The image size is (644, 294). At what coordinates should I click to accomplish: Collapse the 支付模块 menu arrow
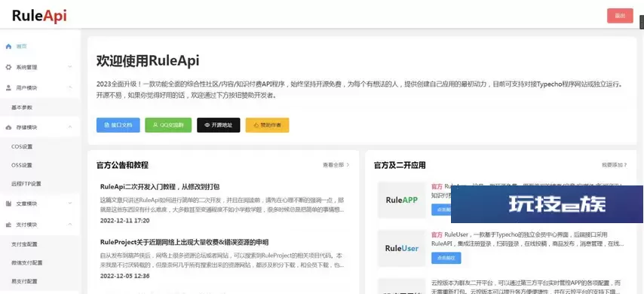click(x=70, y=225)
